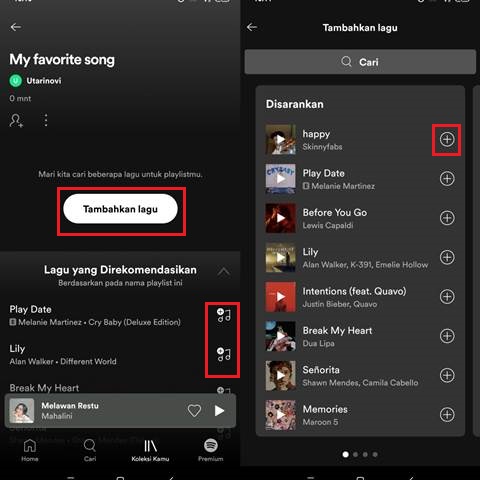Tap the Tambahkan lagu button

pyautogui.click(x=120, y=209)
